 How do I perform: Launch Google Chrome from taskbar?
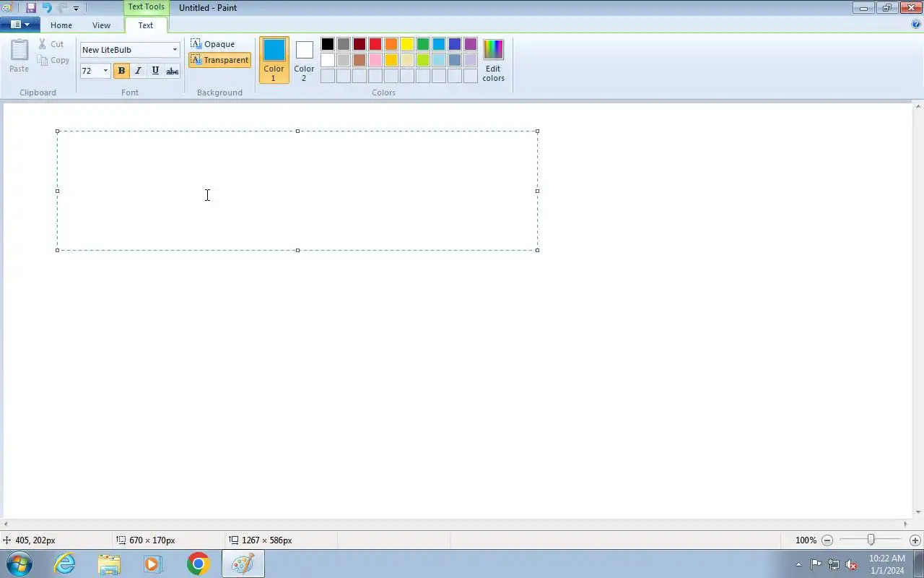click(x=198, y=564)
